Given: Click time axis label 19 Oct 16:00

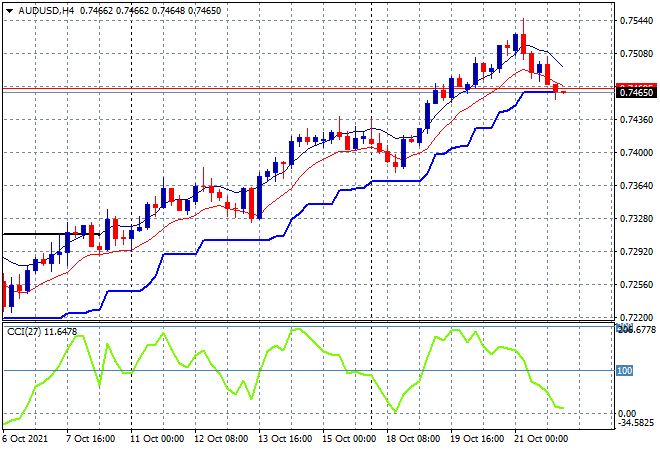Looking at the screenshot, I should point(477,439).
